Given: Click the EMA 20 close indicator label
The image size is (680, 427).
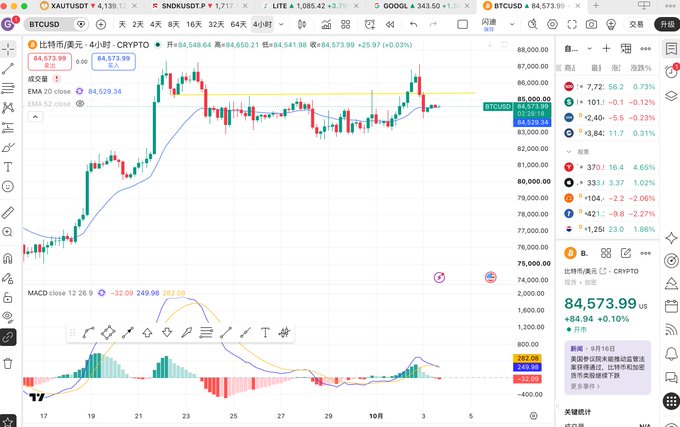Looking at the screenshot, I should pos(49,91).
